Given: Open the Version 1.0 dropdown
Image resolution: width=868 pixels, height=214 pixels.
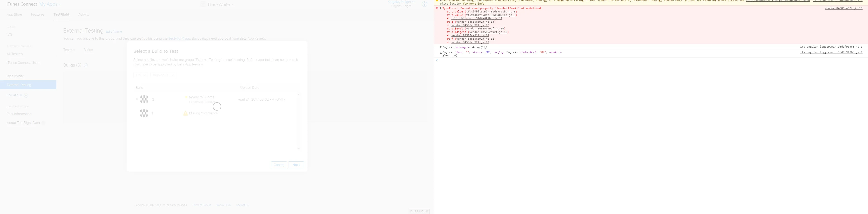Looking at the screenshot, I should [163, 75].
